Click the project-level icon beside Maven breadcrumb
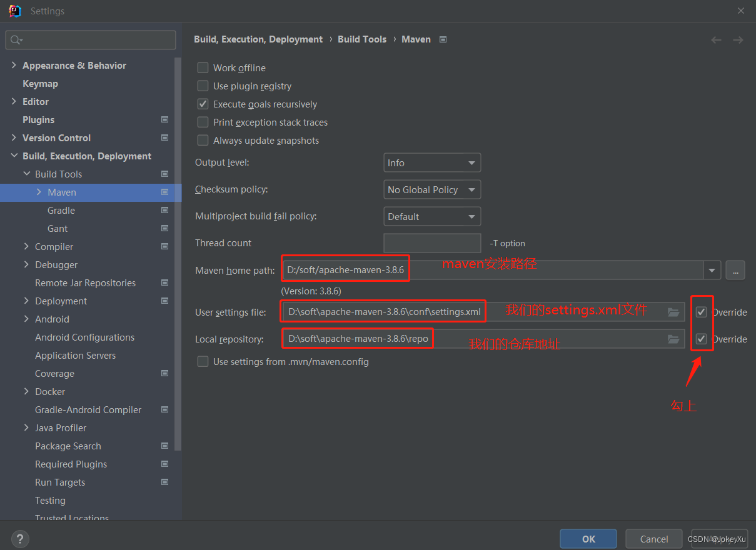 (443, 39)
